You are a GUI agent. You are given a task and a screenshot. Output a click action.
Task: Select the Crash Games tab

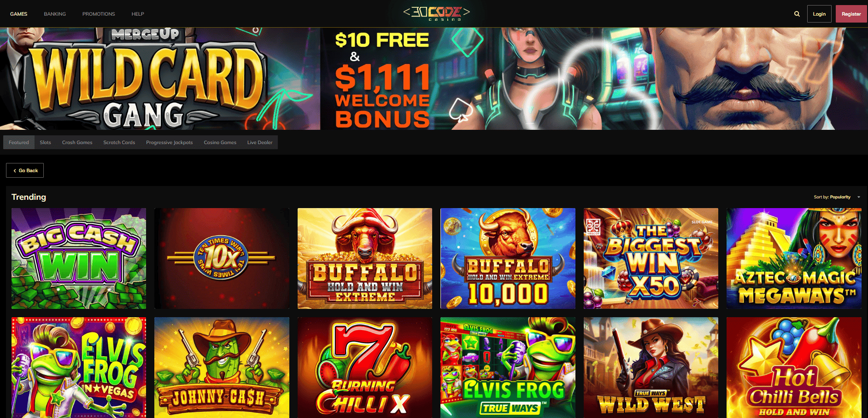77,142
